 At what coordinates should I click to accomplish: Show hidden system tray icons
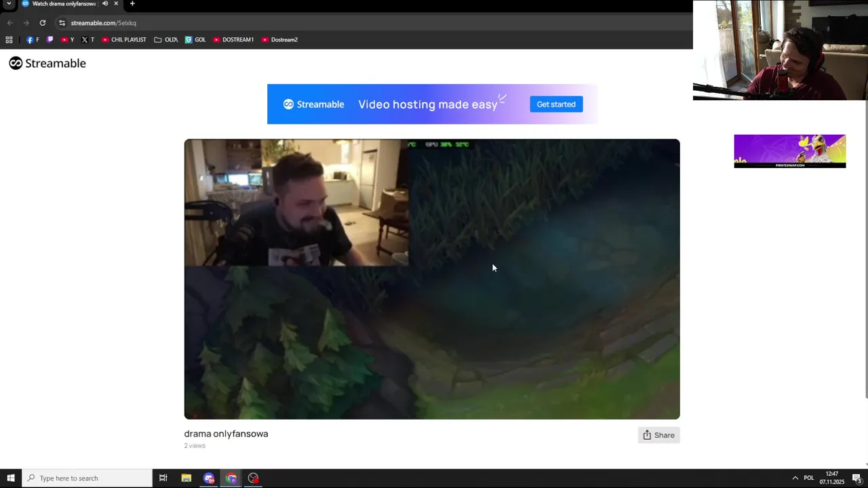pyautogui.click(x=795, y=479)
